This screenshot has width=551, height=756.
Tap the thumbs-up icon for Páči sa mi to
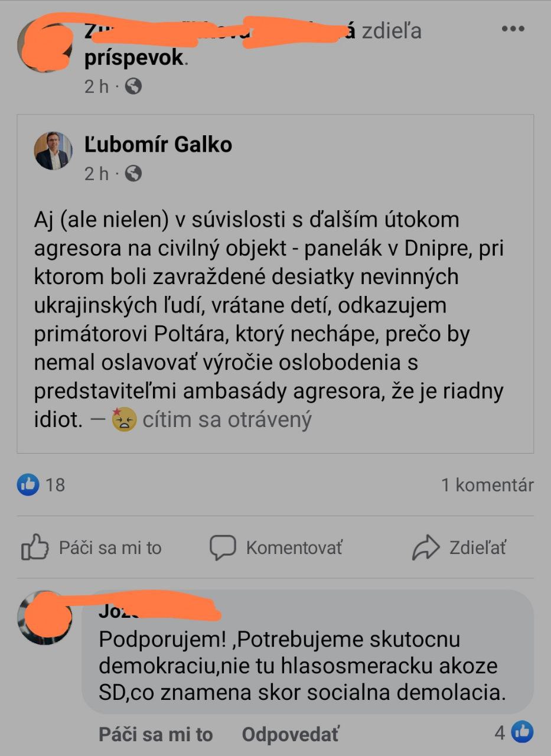pos(34,548)
